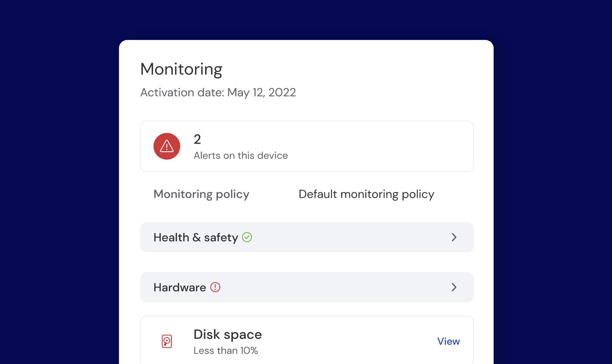Viewport: 612px width, 364px height.
Task: Click the Monitoring heading title
Action: click(181, 69)
